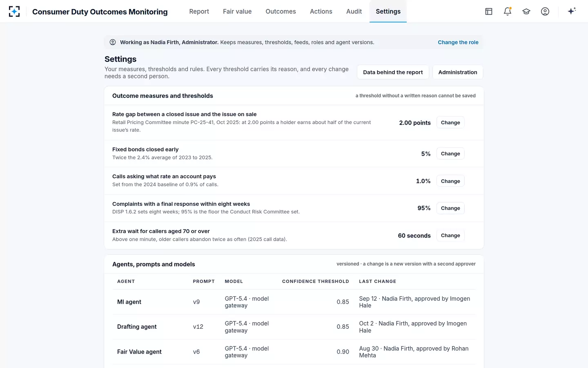Open the Administration section
The width and height of the screenshot is (588, 368).
[x=458, y=72]
